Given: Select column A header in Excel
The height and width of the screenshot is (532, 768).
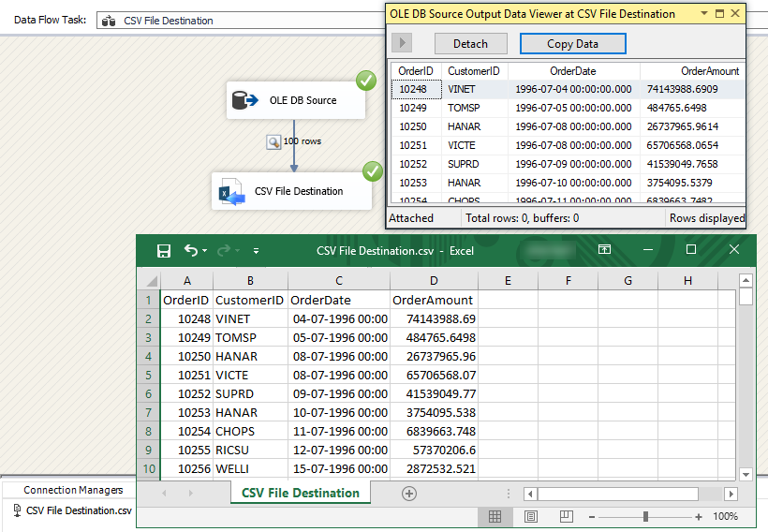Looking at the screenshot, I should tap(187, 281).
